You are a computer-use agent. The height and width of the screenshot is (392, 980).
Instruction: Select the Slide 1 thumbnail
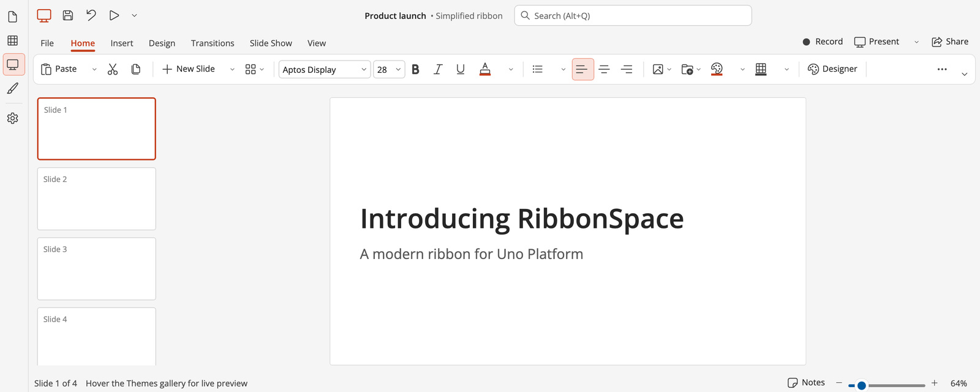(x=97, y=129)
